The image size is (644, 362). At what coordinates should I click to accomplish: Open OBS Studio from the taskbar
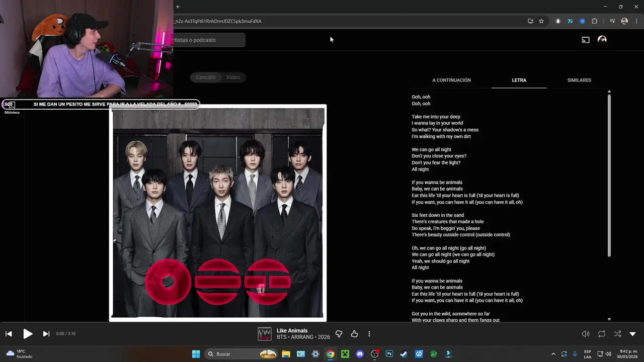click(x=374, y=354)
